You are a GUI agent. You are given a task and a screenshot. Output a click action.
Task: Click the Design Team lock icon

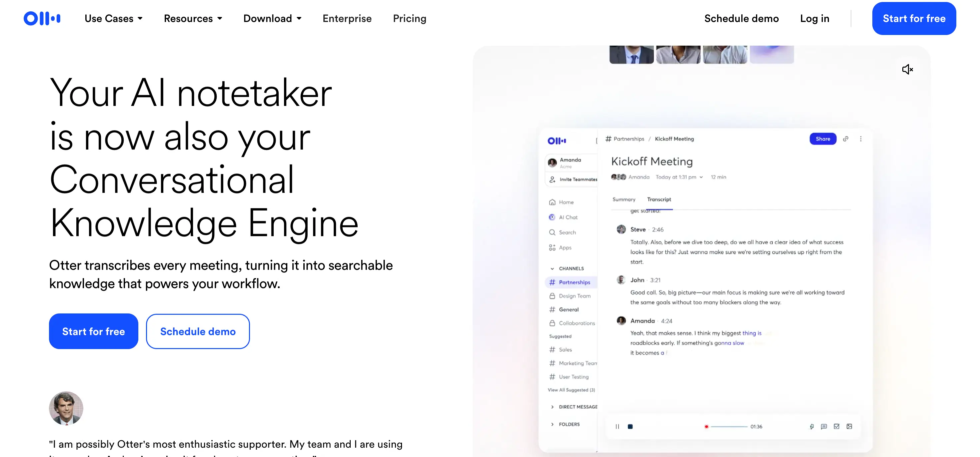(552, 296)
